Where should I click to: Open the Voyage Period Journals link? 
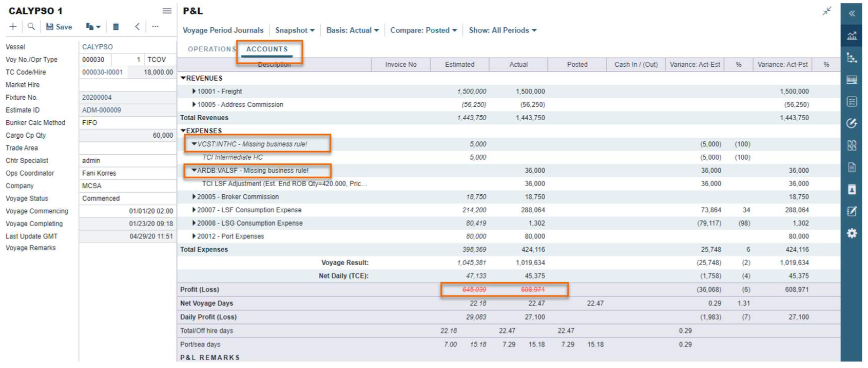[x=223, y=30]
